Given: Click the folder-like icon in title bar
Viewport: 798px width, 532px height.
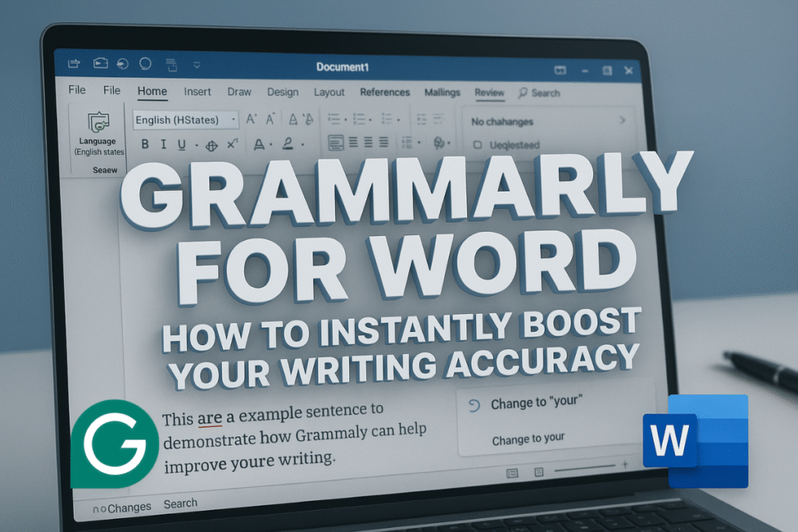Looking at the screenshot, I should pos(101,63).
